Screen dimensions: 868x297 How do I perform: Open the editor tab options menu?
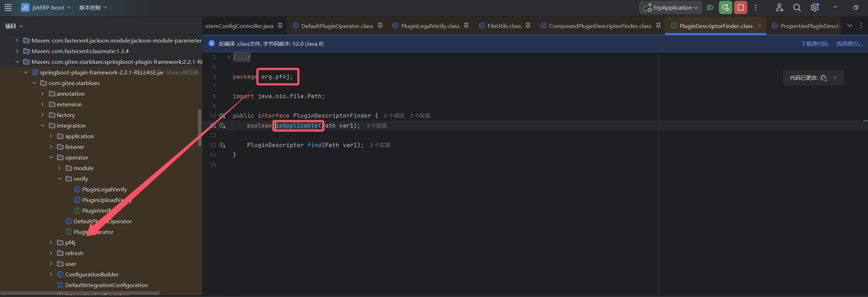[861, 26]
